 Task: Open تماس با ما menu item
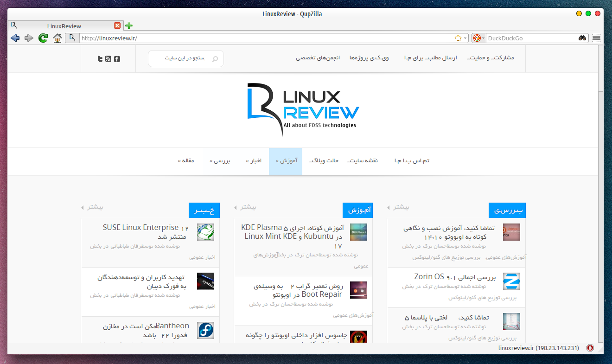coord(412,161)
